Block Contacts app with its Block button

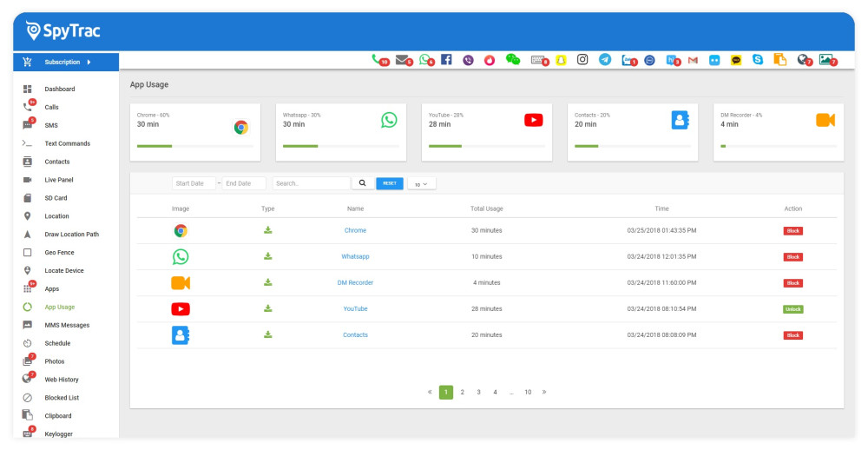[792, 335]
